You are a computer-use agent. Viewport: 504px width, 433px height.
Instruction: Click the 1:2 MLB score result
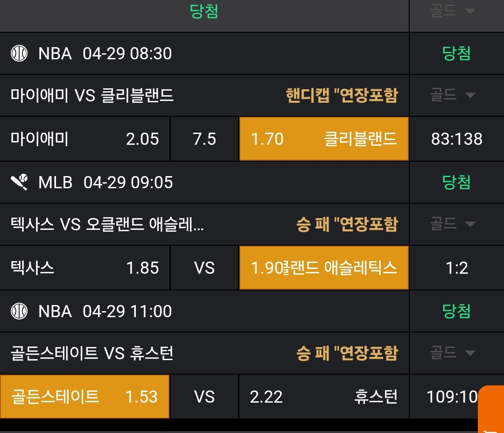pyautogui.click(x=456, y=268)
